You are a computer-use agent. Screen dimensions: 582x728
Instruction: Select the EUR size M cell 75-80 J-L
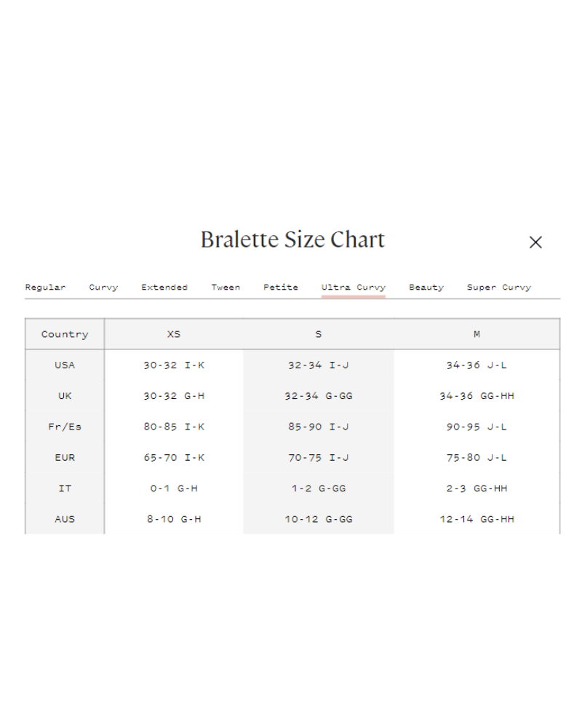pos(477,458)
